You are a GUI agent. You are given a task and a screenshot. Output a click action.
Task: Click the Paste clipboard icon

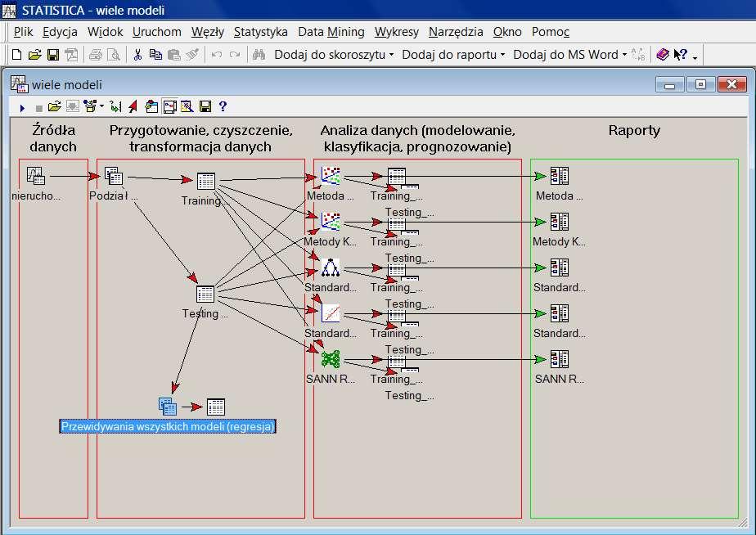(x=173, y=55)
